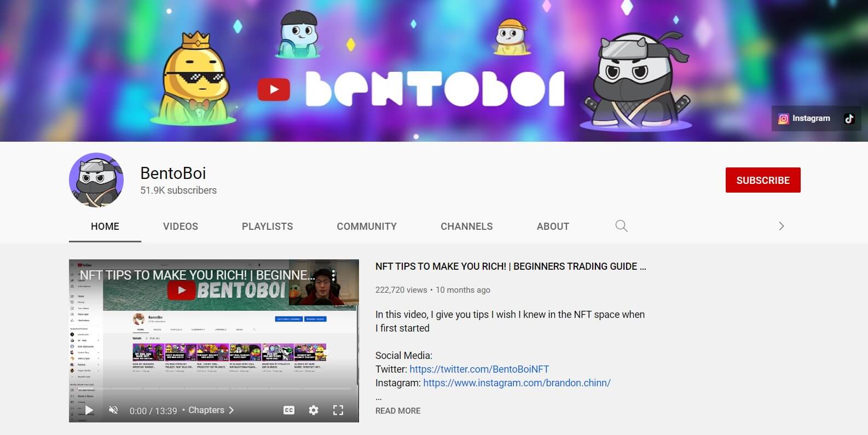Open the Instagram link in the banner
868x435 pixels.
pos(804,118)
